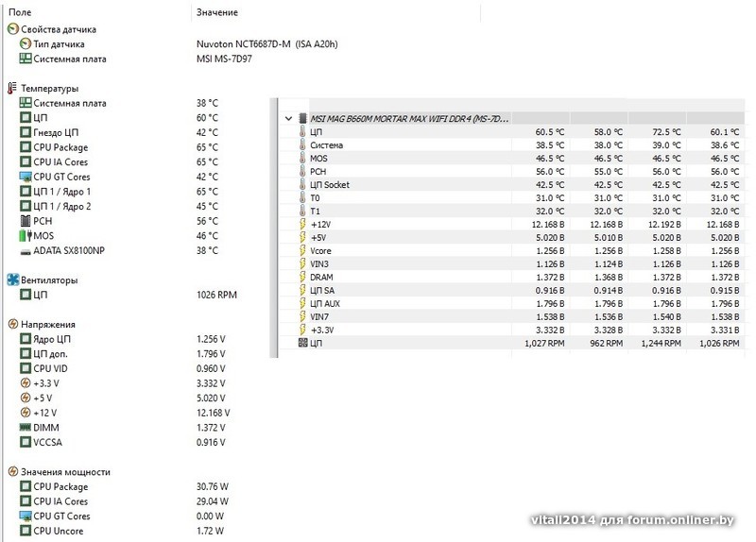Select the ЦП AUX voltage row
This screenshot has width=756, height=542.
(511, 303)
